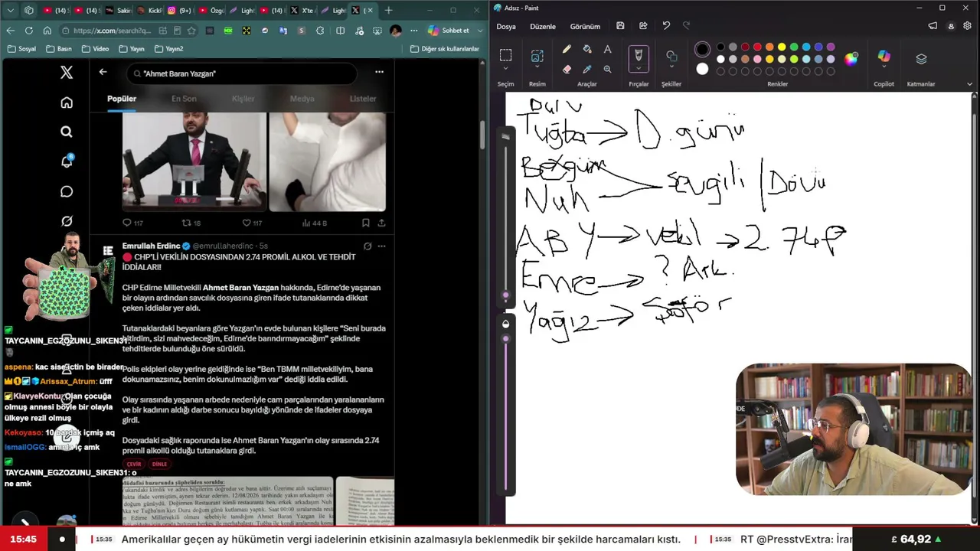Open the Görünüm menu in Paint
980x551 pixels.
pyautogui.click(x=585, y=26)
